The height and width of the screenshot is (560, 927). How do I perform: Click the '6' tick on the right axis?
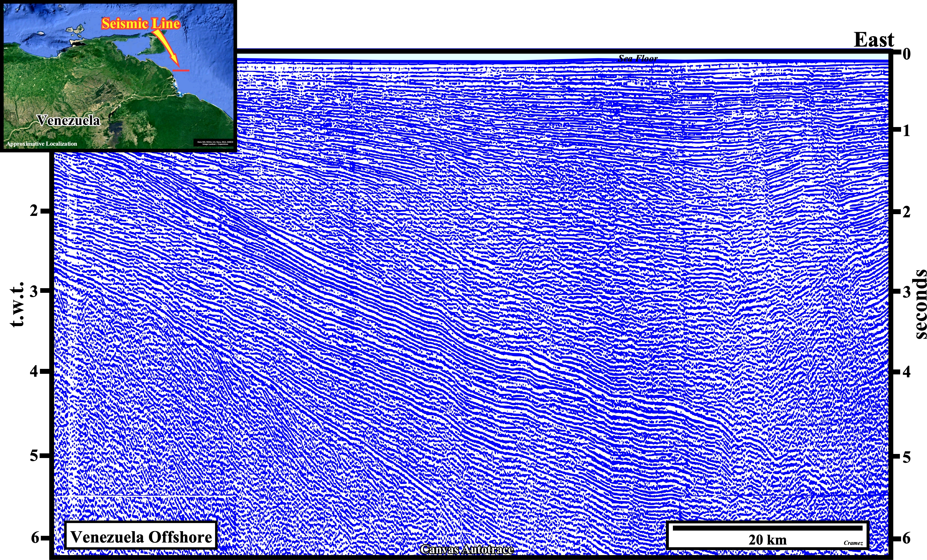pyautogui.click(x=906, y=538)
